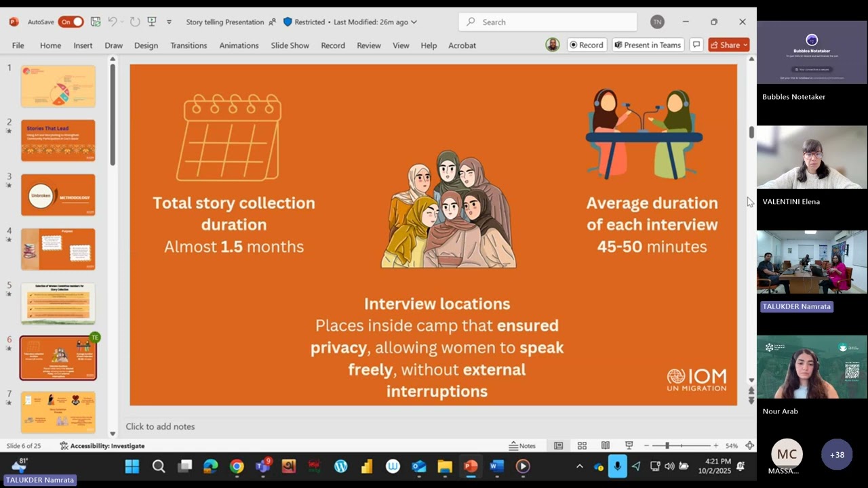Click the zoom out minus button
The width and height of the screenshot is (868, 488).
pos(647,446)
